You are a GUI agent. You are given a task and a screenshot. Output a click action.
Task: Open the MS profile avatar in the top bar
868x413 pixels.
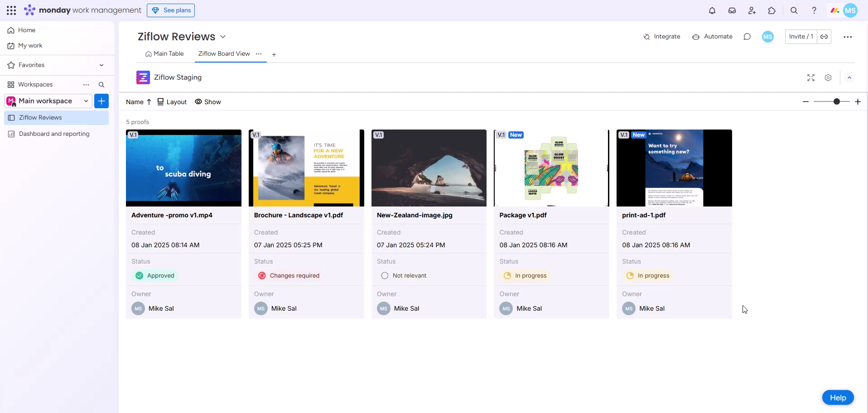click(850, 10)
